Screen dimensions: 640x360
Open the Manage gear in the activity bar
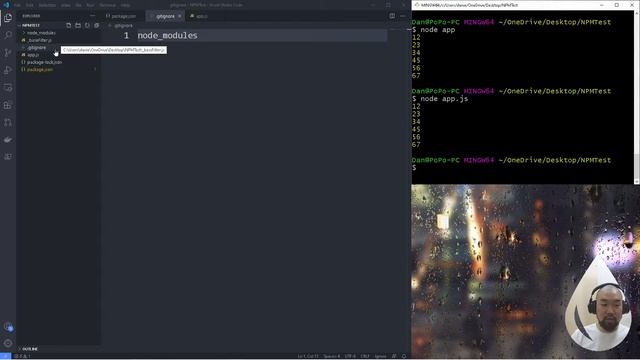8,343
